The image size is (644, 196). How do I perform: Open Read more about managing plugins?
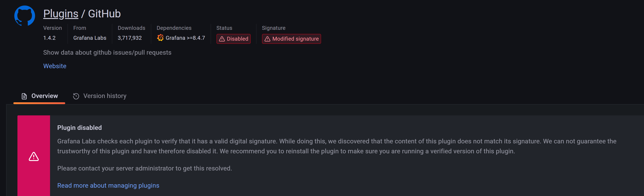108,186
